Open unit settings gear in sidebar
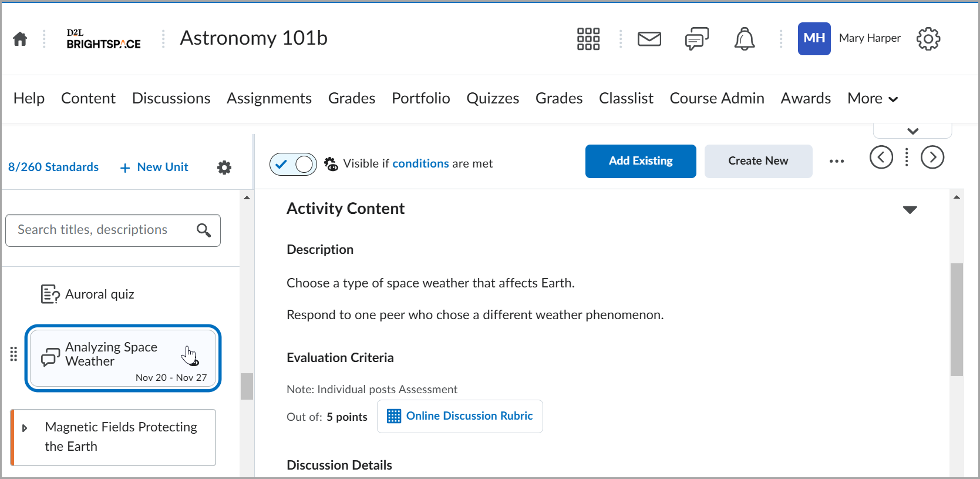The width and height of the screenshot is (980, 479). (224, 168)
